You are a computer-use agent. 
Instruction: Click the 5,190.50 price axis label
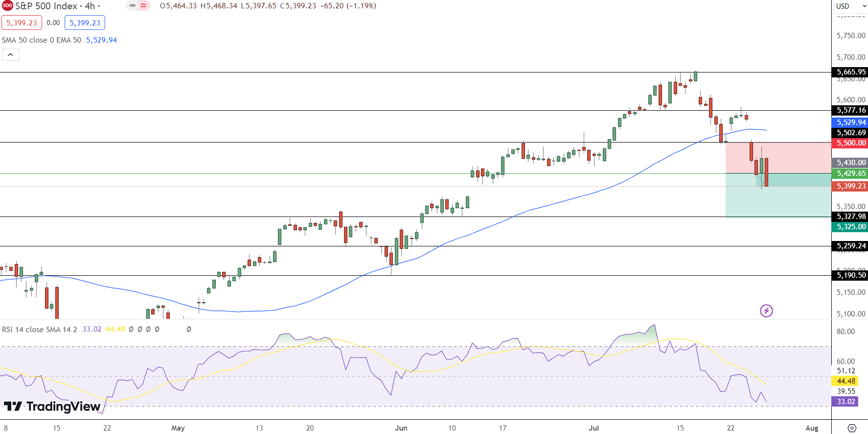(849, 275)
